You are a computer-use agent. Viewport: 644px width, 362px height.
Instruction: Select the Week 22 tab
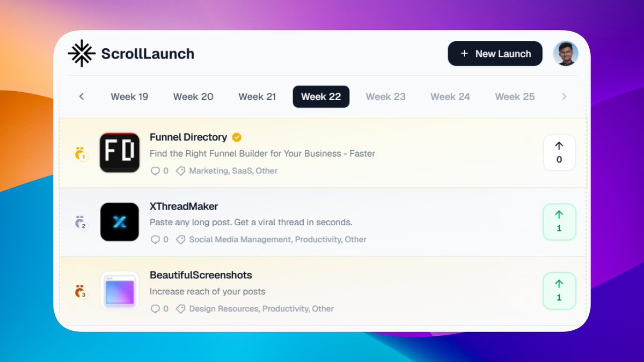click(321, 97)
